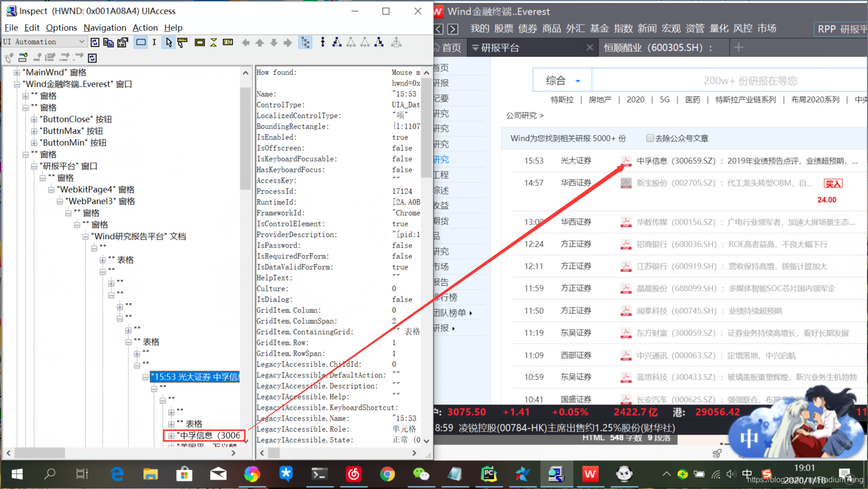Click the properties pane vertical scrollbar thumb
868x489 pixels.
[427, 128]
